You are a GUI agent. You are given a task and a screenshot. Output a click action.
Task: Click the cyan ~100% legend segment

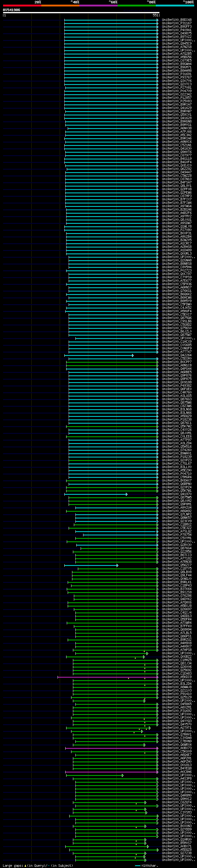coord(175,6)
